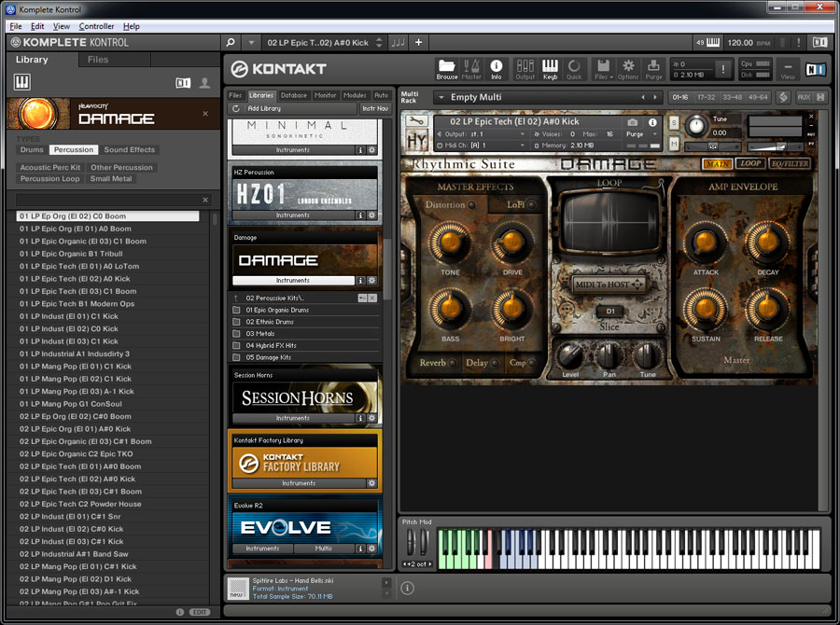Viewport: 840px width, 625px height.
Task: Mute the instrument with M button
Action: point(674,144)
